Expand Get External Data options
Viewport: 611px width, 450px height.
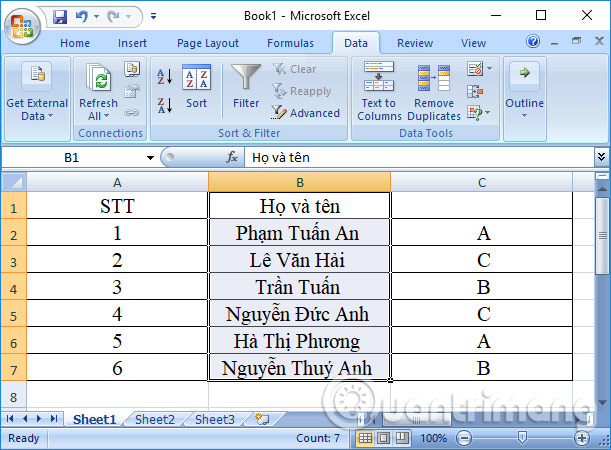point(37,92)
